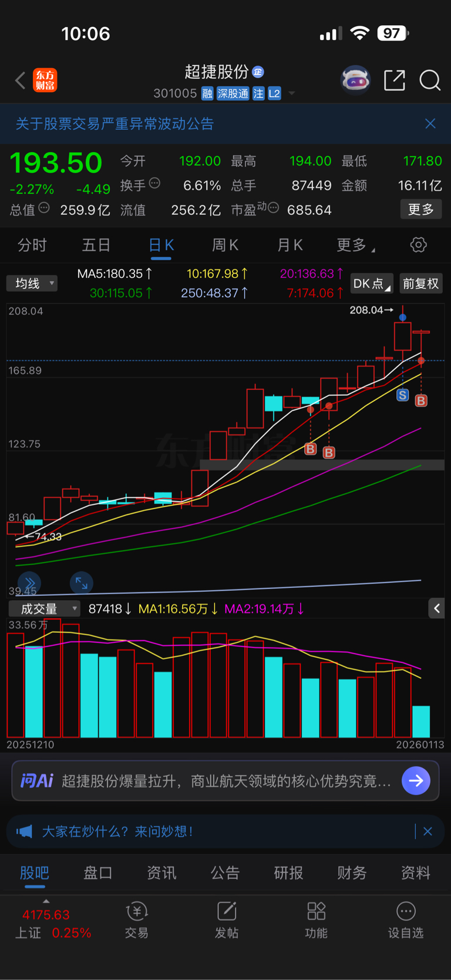Tap the 深股通 tag

233,93
